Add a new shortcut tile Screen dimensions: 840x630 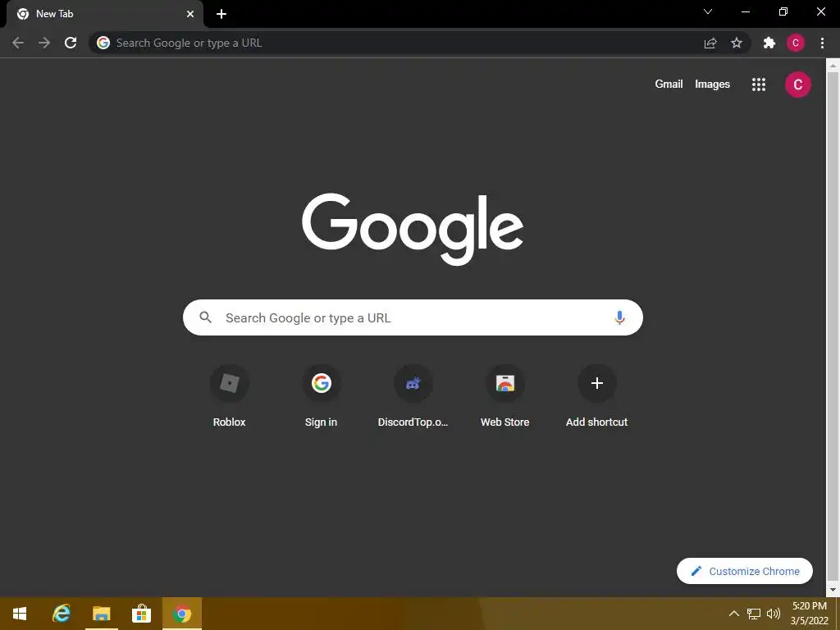coord(597,396)
